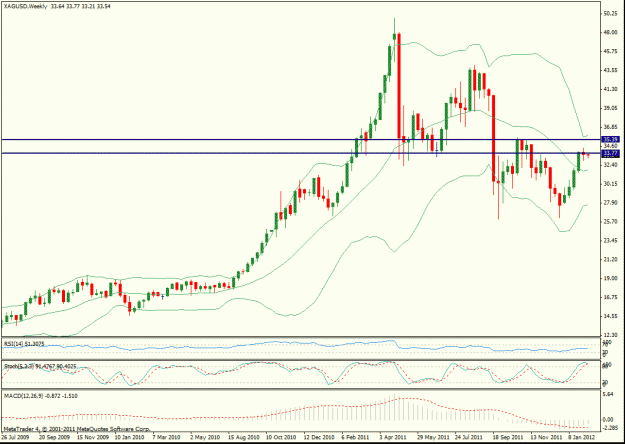Select the 15 Nov 2009 date label

point(92,437)
